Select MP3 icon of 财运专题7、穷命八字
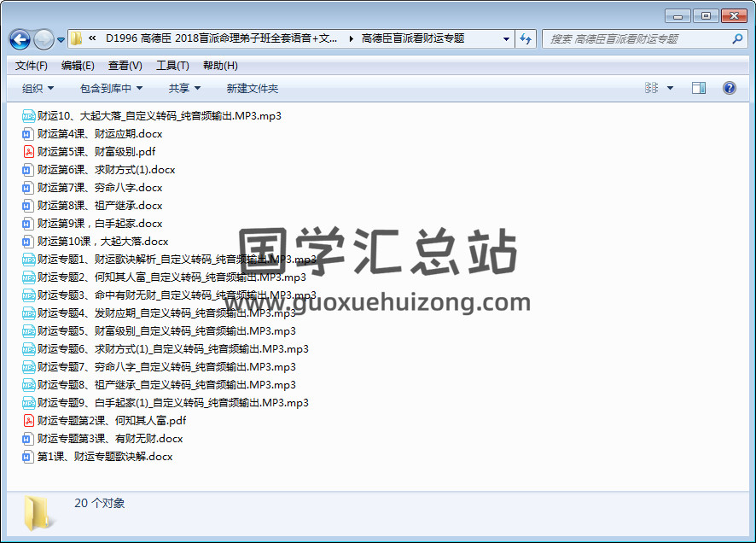 point(28,367)
